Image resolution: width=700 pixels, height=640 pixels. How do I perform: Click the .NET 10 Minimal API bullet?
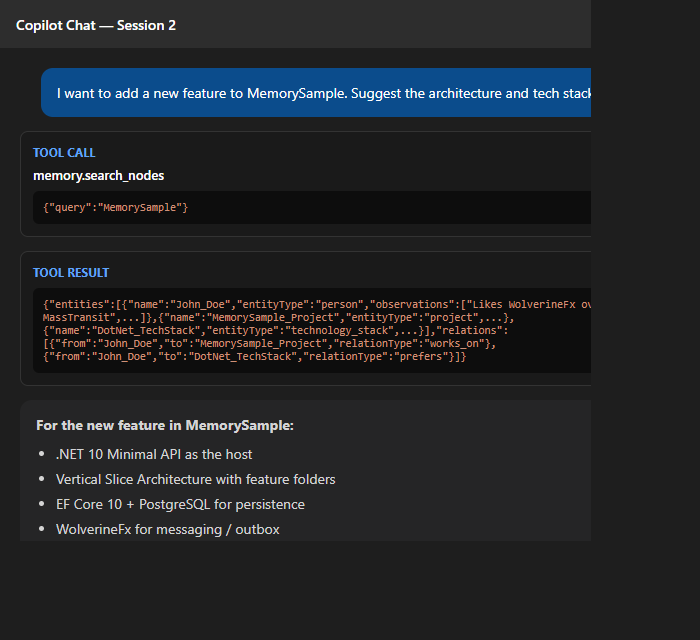(x=154, y=454)
